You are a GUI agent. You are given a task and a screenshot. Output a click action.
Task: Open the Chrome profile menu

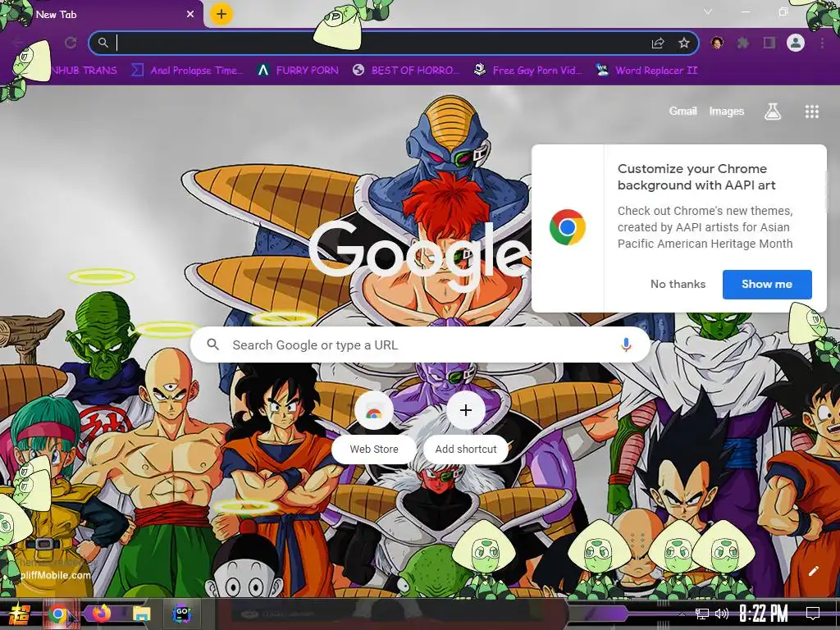pos(796,43)
